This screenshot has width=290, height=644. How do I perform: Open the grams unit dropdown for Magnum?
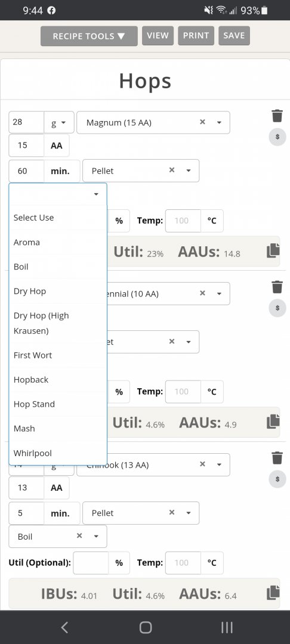click(x=59, y=122)
